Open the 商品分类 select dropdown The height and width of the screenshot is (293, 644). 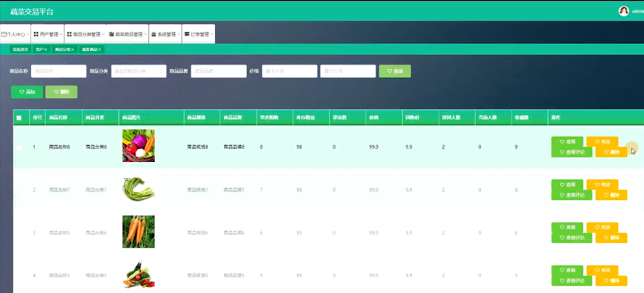coord(139,71)
